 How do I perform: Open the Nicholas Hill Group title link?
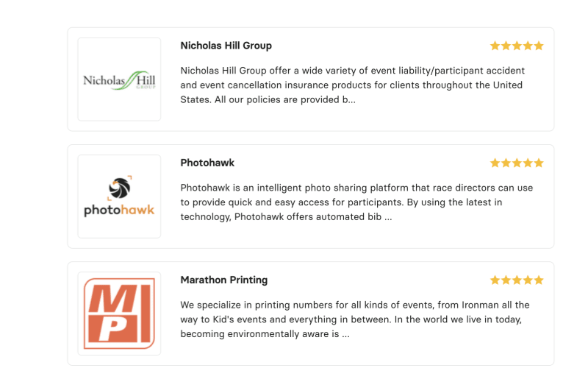(x=226, y=46)
